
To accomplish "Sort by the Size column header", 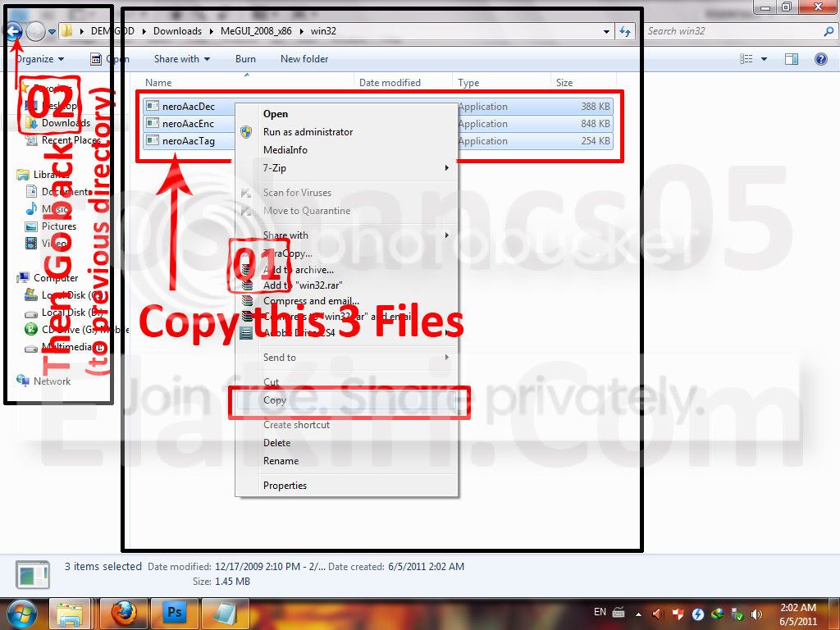I will tap(582, 83).
